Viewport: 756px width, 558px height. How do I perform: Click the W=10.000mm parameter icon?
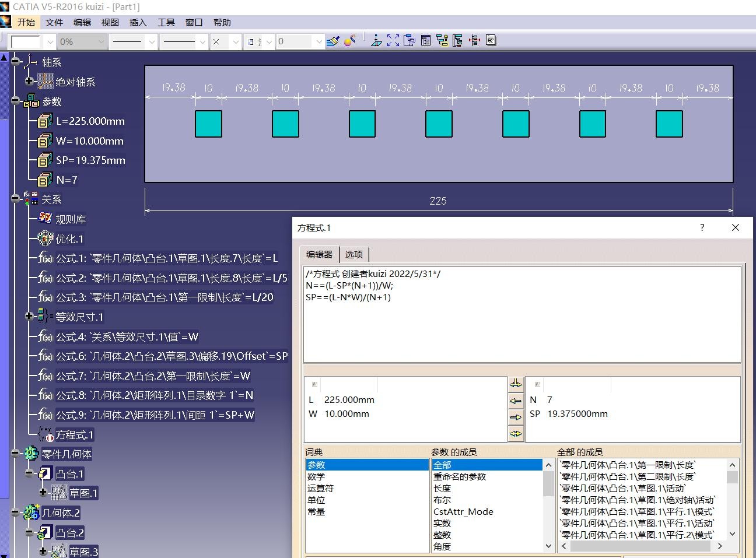[45, 141]
